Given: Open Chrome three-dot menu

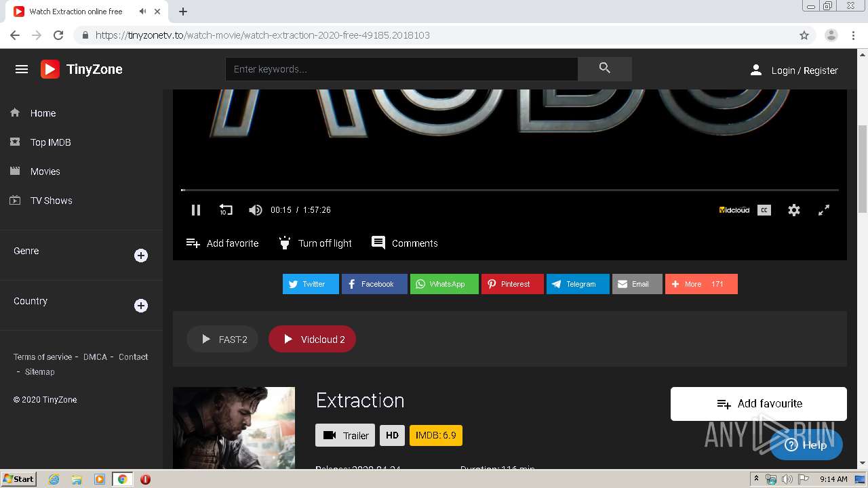Looking at the screenshot, I should click(853, 35).
